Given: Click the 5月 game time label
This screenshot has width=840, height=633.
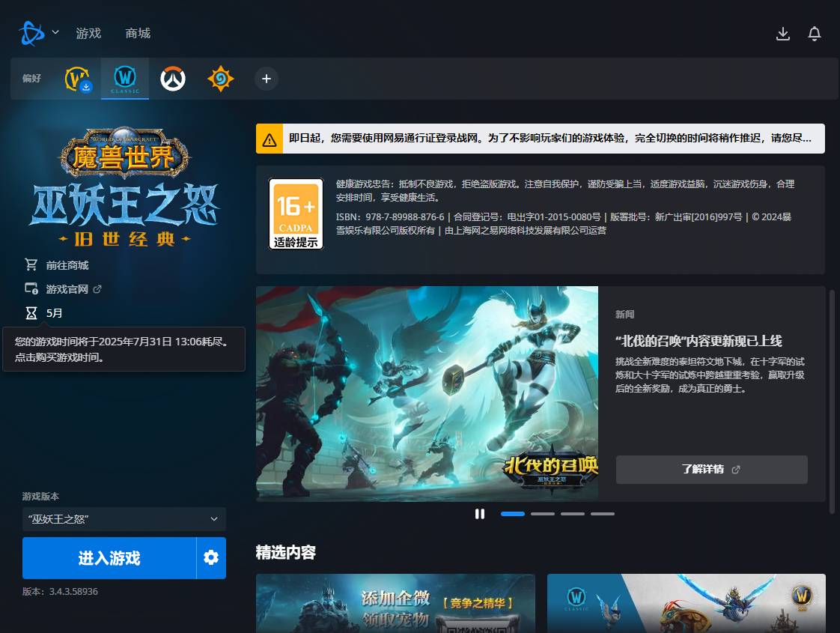Looking at the screenshot, I should click(x=54, y=313).
